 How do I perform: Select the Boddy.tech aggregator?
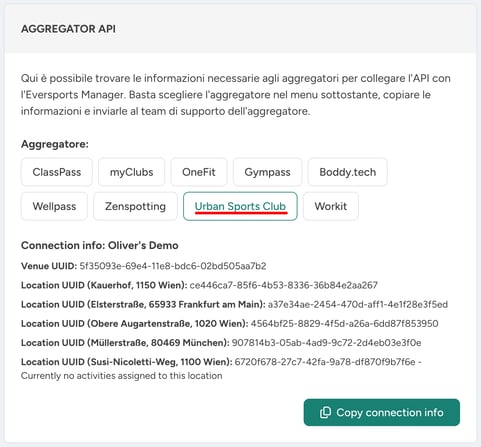tap(348, 172)
